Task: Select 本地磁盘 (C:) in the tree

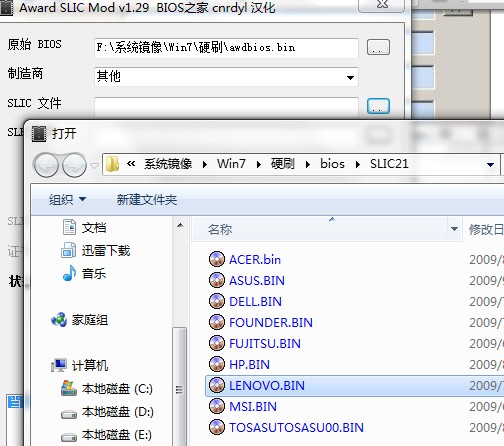Action: [x=117, y=389]
